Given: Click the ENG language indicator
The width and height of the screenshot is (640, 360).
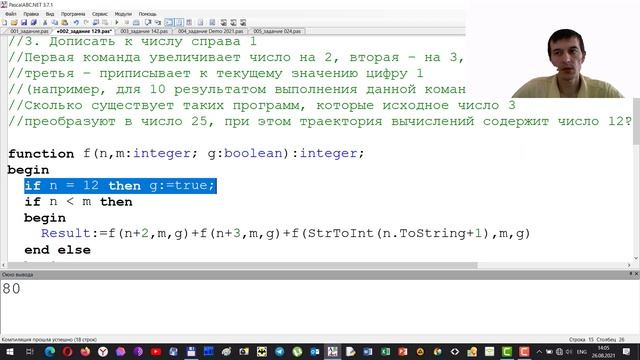Looking at the screenshot, I should 581,351.
